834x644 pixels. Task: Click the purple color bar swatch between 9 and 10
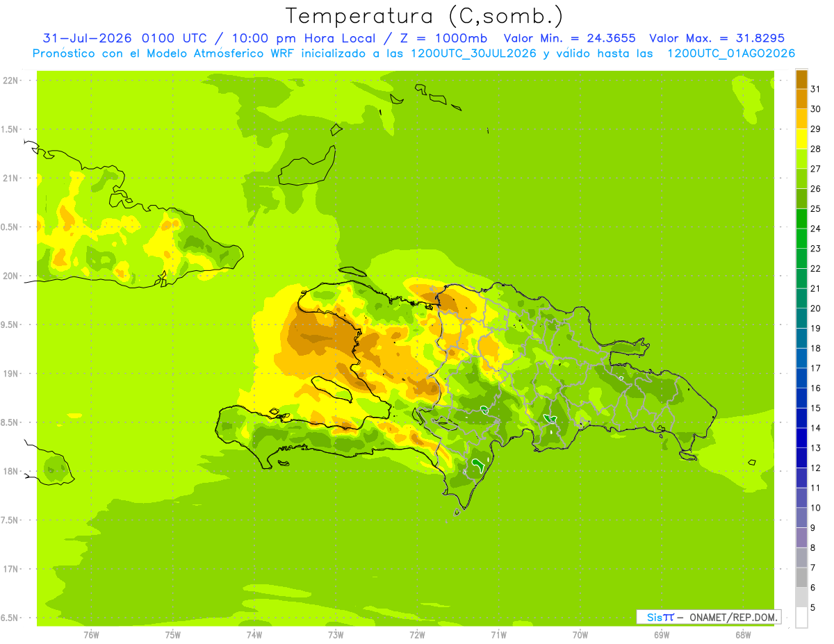coord(801,518)
